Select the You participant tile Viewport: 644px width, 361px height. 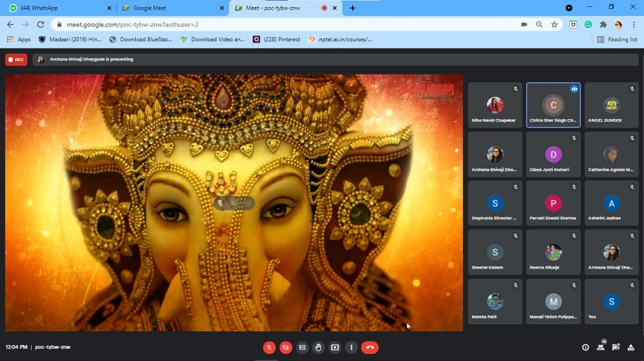(612, 302)
